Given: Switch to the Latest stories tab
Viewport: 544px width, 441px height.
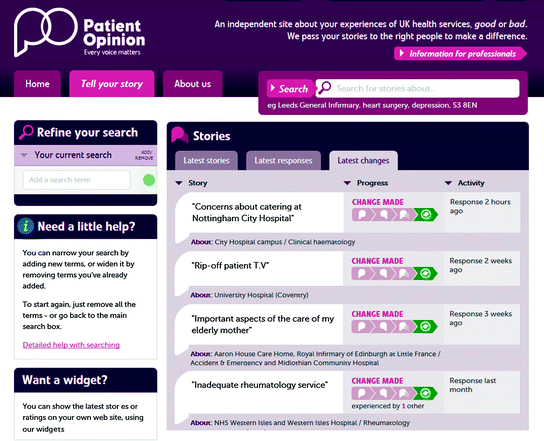Looking at the screenshot, I should [x=206, y=161].
